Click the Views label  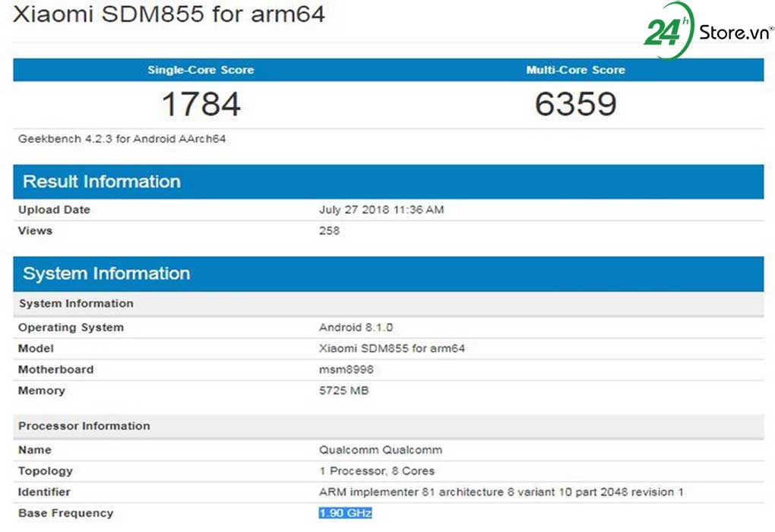tap(35, 231)
